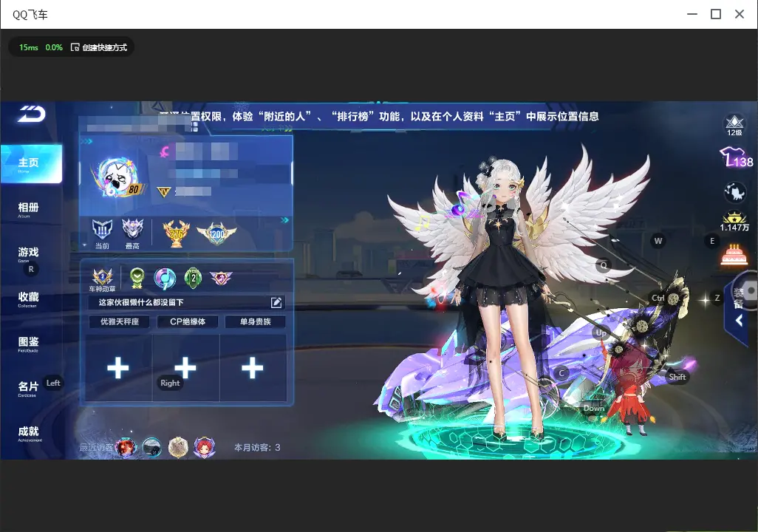Click the 15ms latency indicator
The width and height of the screenshot is (758, 532).
click(29, 47)
